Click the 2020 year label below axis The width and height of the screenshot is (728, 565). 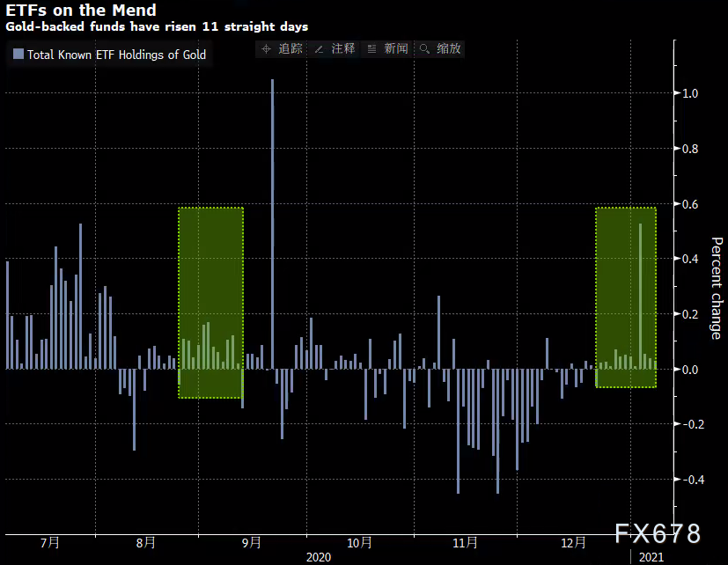click(320, 557)
